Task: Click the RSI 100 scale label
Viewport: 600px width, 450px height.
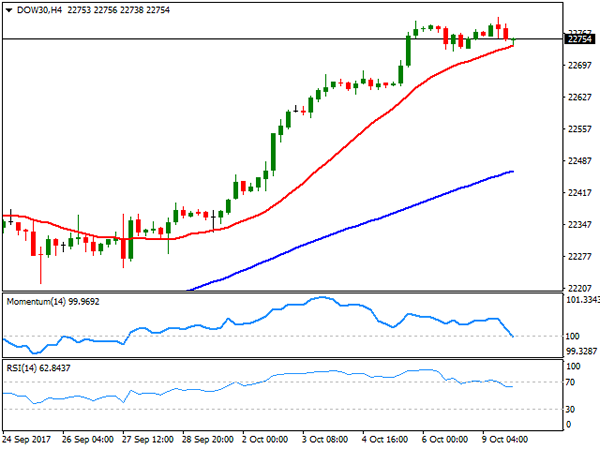Action: 573,367
